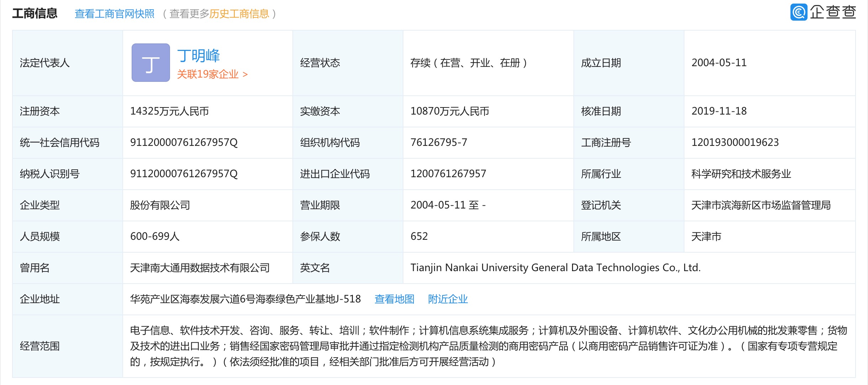The width and height of the screenshot is (868, 385).
Task: Open legal representative 丁明峰 profile
Action: (x=198, y=56)
